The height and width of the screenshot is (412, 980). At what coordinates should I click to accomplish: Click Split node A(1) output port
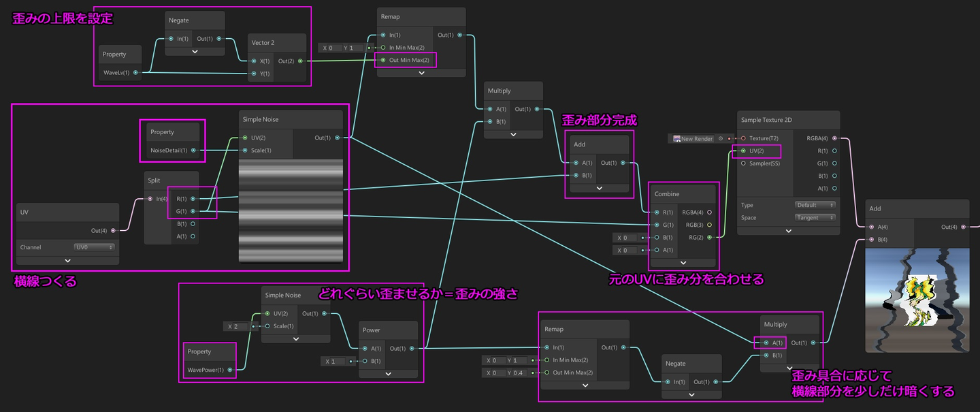coord(193,236)
